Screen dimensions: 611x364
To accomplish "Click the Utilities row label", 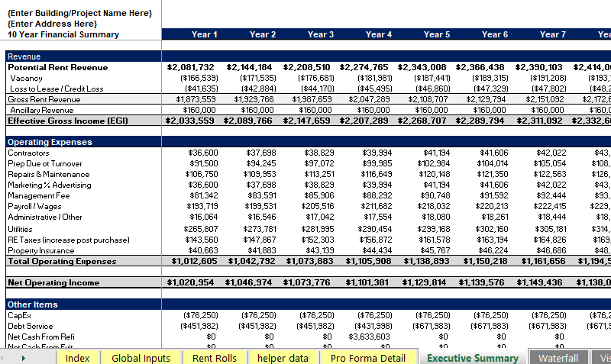I will coord(20,229).
